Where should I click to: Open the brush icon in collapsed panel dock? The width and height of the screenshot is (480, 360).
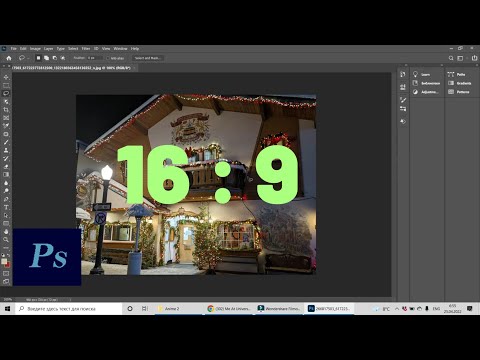tap(403, 99)
